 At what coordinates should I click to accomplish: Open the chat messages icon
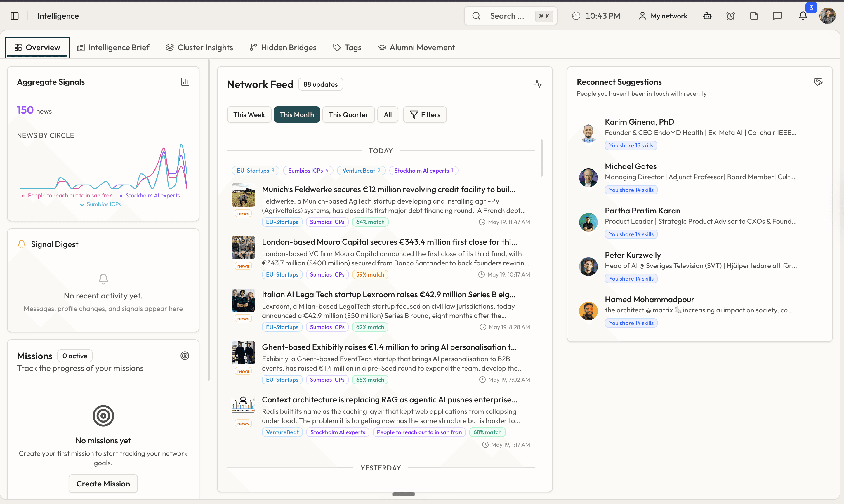click(777, 16)
